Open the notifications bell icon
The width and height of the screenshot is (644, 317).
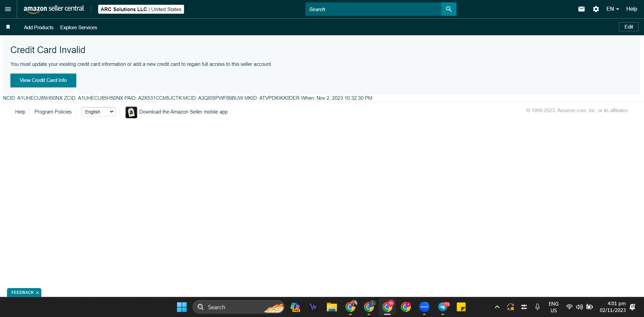click(633, 307)
